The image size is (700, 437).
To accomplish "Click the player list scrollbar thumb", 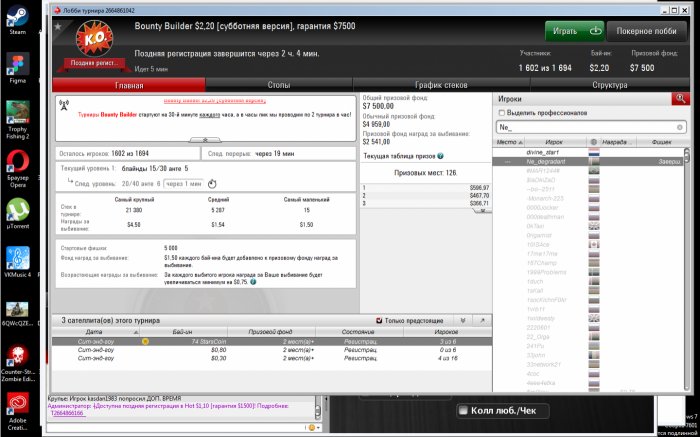I will (x=687, y=156).
